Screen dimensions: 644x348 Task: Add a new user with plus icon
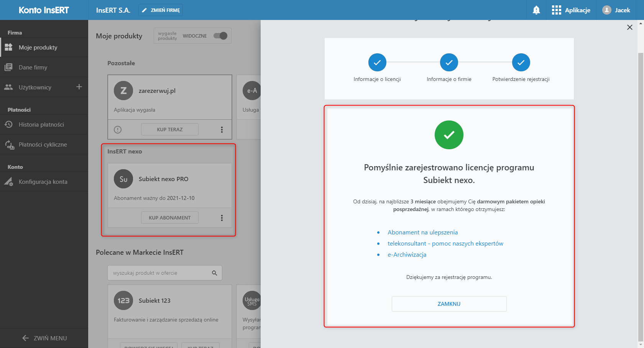click(79, 87)
